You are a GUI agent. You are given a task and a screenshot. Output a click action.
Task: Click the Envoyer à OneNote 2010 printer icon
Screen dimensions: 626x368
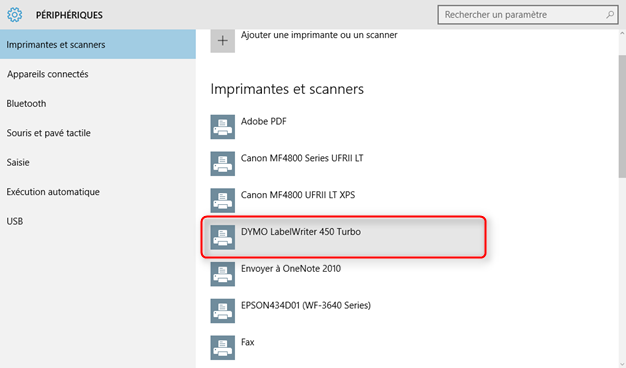click(x=223, y=274)
